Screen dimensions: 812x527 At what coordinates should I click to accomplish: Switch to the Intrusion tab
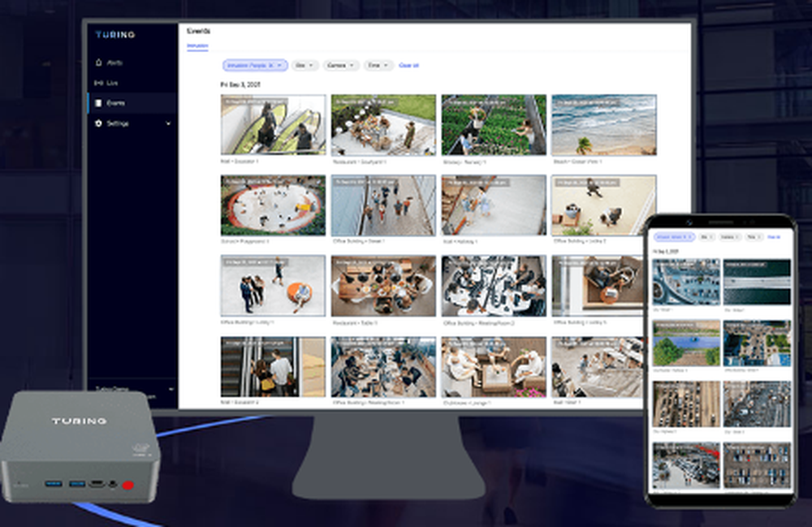197,46
